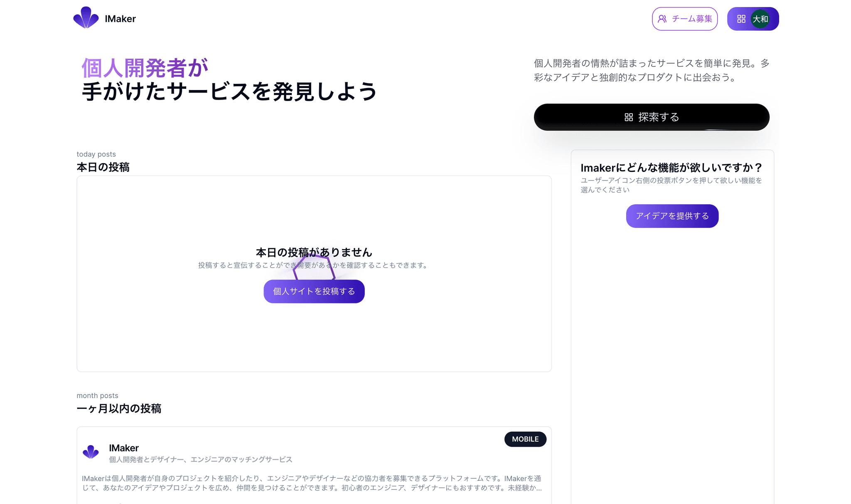Click the grid icon beside 大和 avatar
The width and height of the screenshot is (851, 504).
pyautogui.click(x=741, y=19)
